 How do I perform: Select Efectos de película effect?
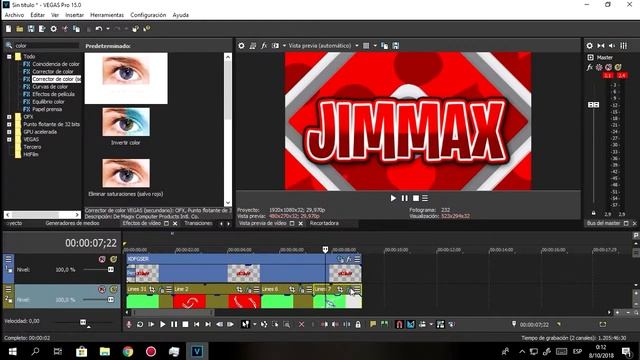[53, 94]
